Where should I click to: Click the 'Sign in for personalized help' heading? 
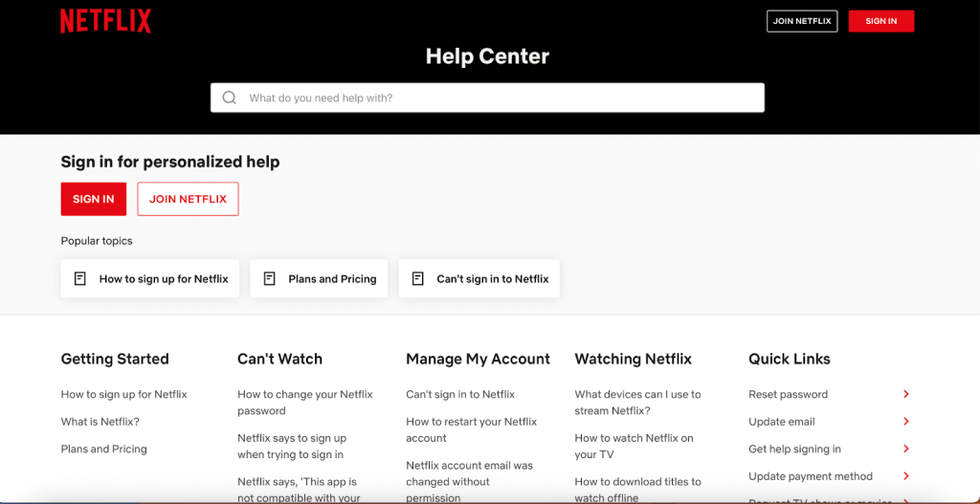(170, 163)
